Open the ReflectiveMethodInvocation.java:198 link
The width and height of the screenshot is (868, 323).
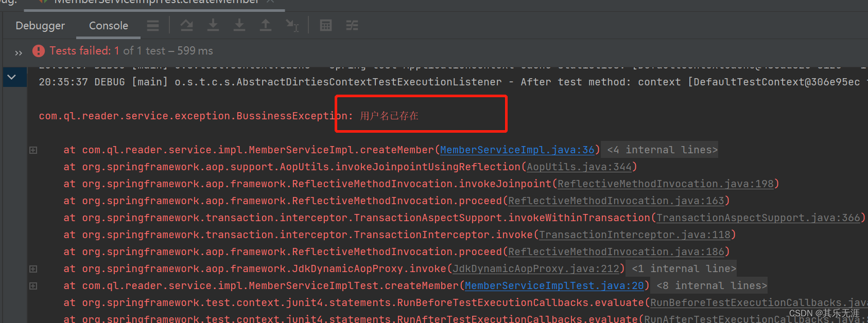tap(666, 184)
